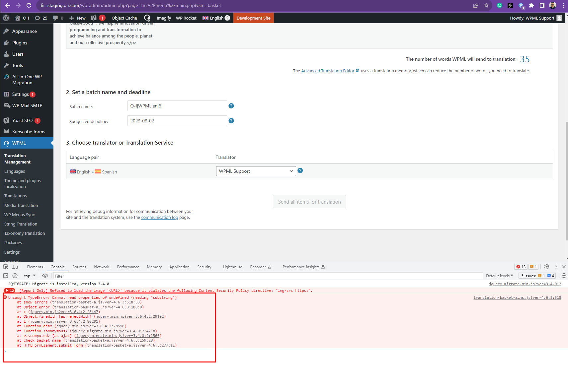This screenshot has width=568, height=392.
Task: Open check_basket_name stack trace link
Action: click(x=109, y=340)
